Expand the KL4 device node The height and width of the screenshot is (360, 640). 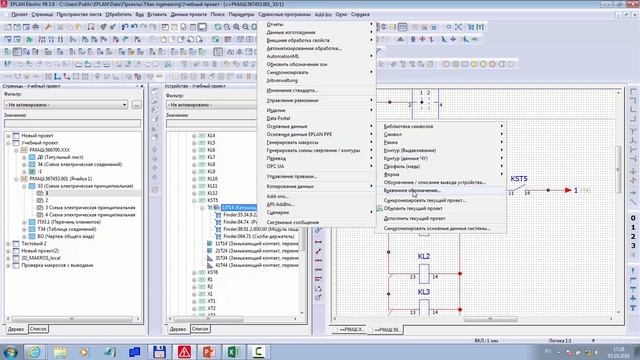click(x=194, y=136)
